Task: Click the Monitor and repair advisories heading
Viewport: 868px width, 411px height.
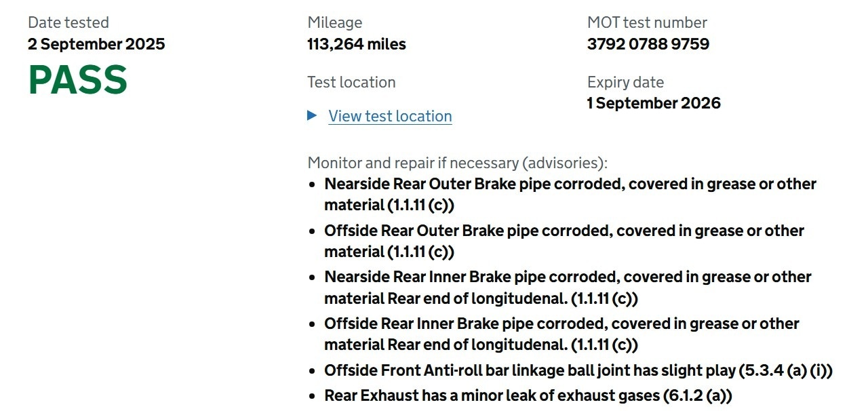Action: coord(458,163)
